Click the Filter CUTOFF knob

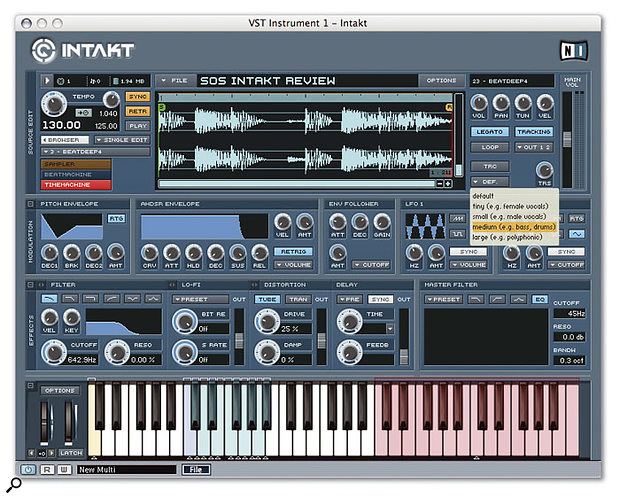point(54,352)
